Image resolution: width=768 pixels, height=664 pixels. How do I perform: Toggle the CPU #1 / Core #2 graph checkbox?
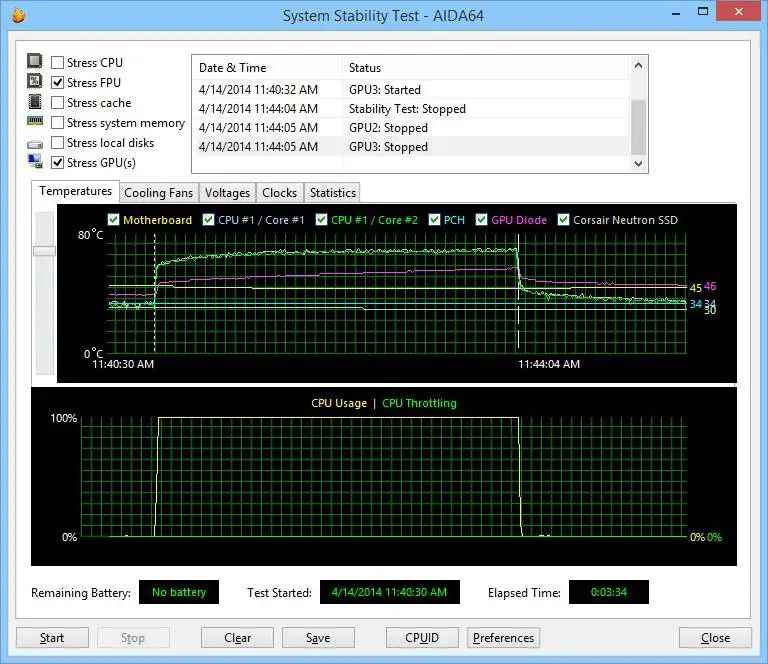coord(321,220)
